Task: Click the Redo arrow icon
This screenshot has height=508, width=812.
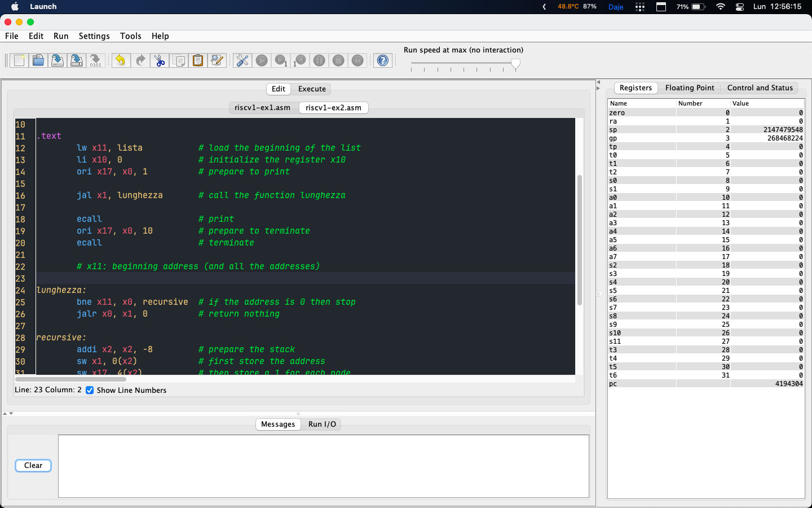Action: [140, 60]
